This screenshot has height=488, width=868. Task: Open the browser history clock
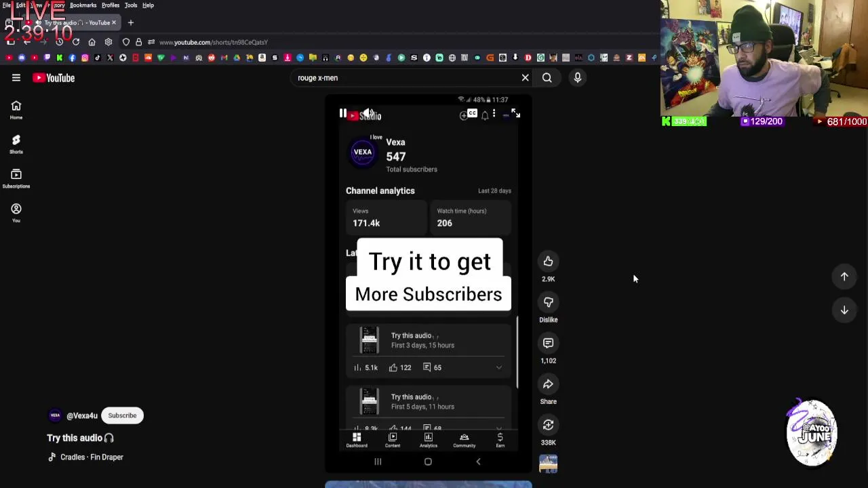(x=59, y=42)
